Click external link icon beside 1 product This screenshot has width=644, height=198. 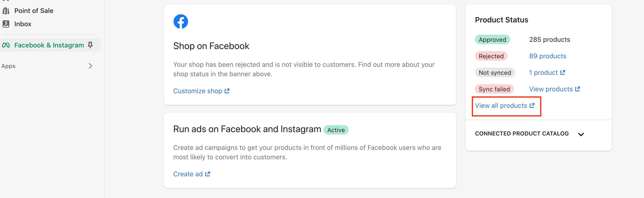click(x=562, y=73)
